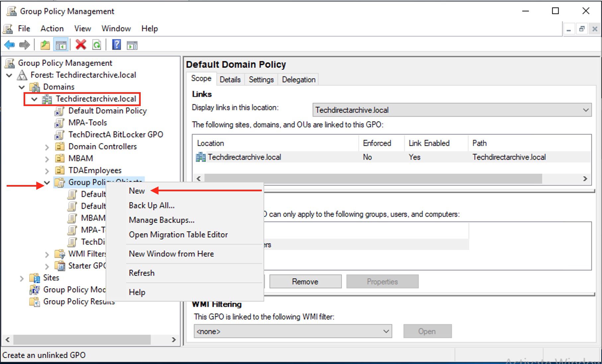Expand the WMI Filters node
This screenshot has height=364, width=602.
tap(47, 254)
